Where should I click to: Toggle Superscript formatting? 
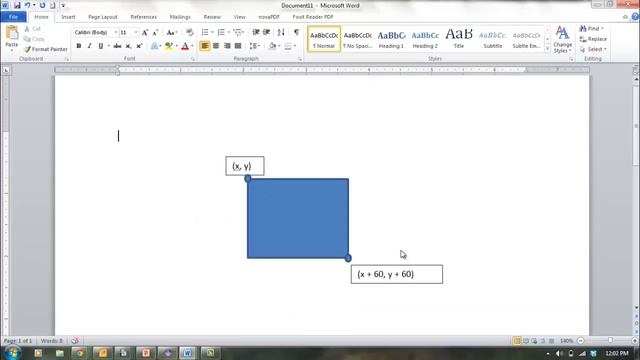coord(139,46)
